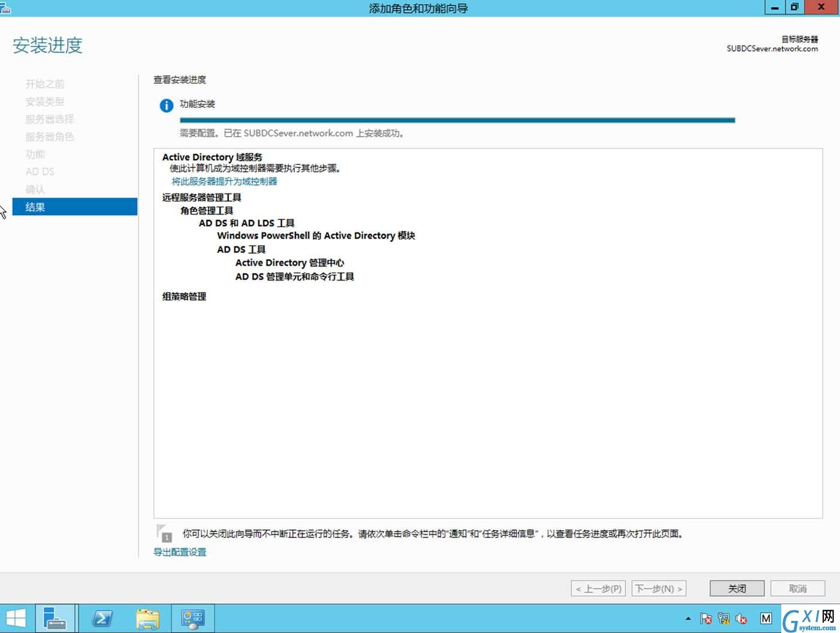
Task: Click the 下一步(N) button
Action: pos(658,589)
